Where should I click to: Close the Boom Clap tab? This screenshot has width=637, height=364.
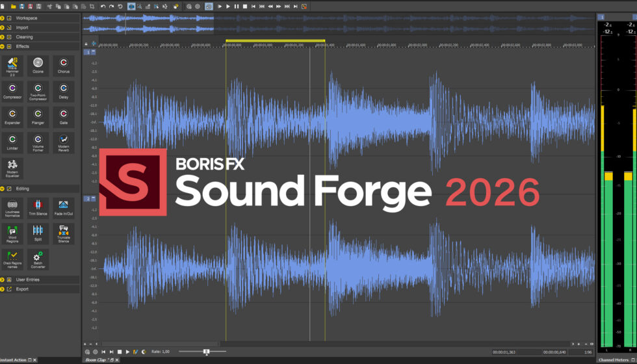click(x=117, y=360)
